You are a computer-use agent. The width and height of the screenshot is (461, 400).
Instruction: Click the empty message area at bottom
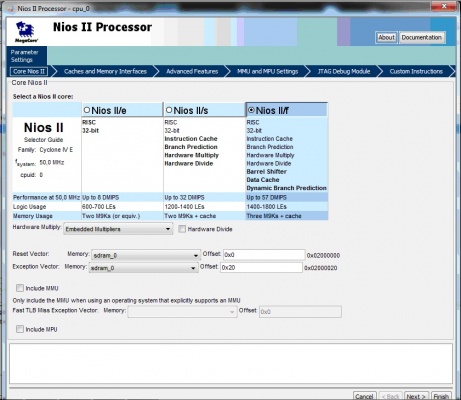(231, 363)
